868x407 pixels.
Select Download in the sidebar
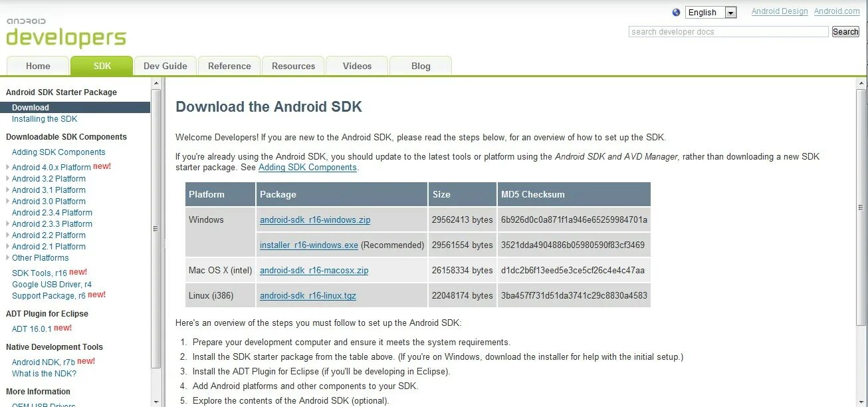[x=75, y=108]
